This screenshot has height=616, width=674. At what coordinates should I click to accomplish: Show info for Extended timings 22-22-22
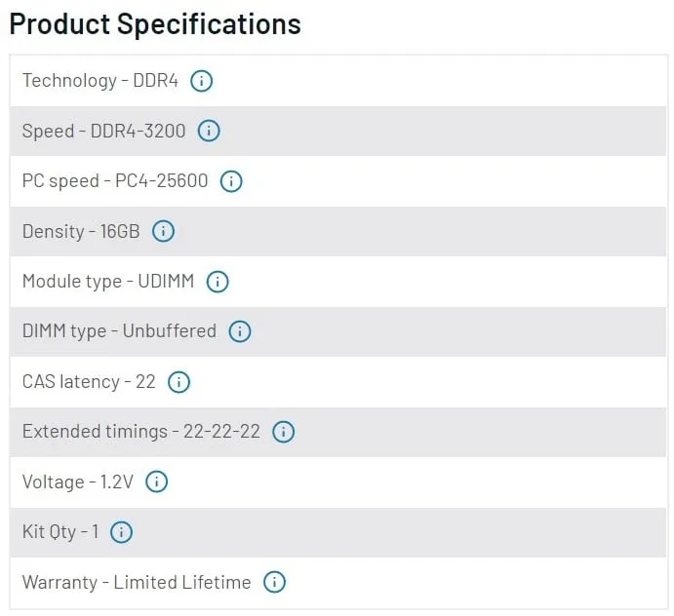point(284,432)
